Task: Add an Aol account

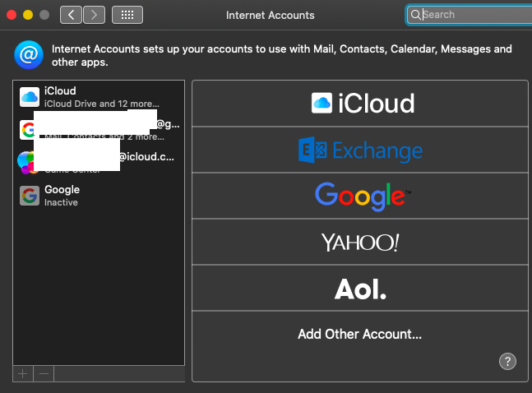Action: click(x=360, y=289)
